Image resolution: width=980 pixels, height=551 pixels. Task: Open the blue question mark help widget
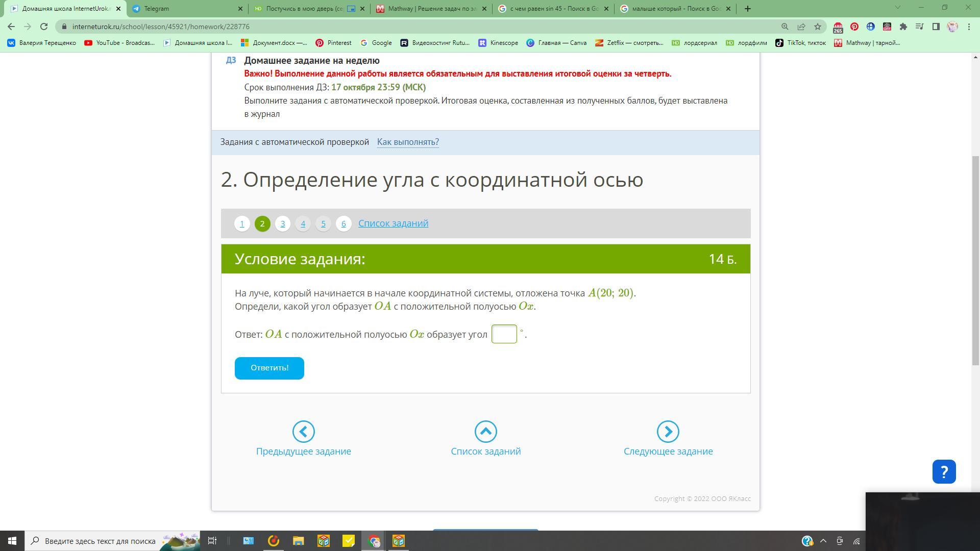click(944, 471)
